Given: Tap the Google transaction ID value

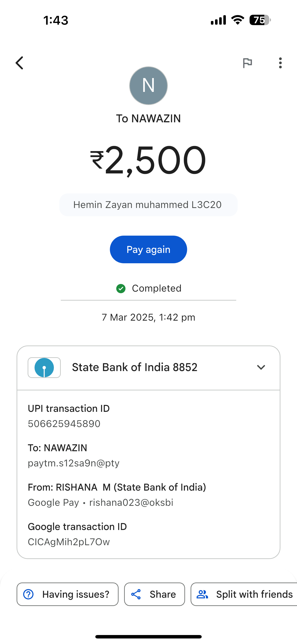Looking at the screenshot, I should (x=69, y=542).
